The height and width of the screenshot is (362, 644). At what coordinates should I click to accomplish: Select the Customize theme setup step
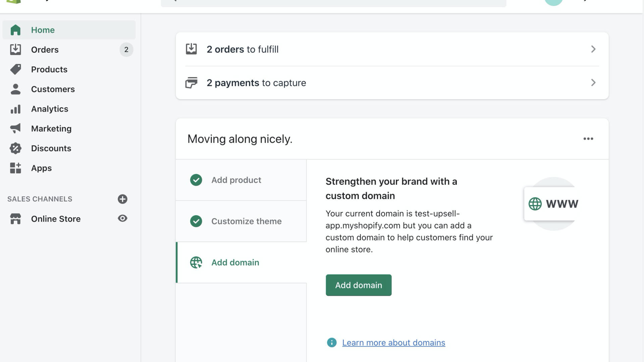(x=241, y=221)
